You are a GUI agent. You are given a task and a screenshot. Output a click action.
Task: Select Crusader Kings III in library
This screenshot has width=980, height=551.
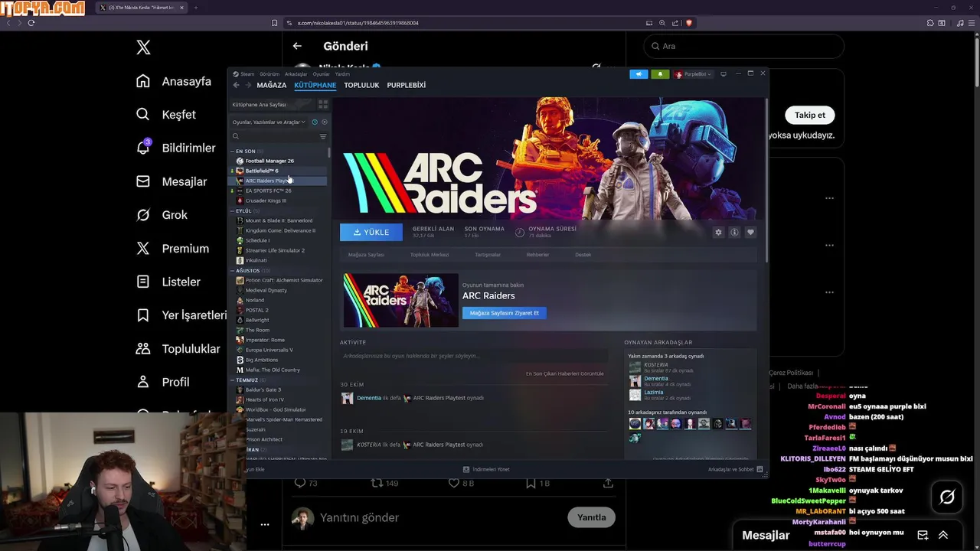[279, 201]
